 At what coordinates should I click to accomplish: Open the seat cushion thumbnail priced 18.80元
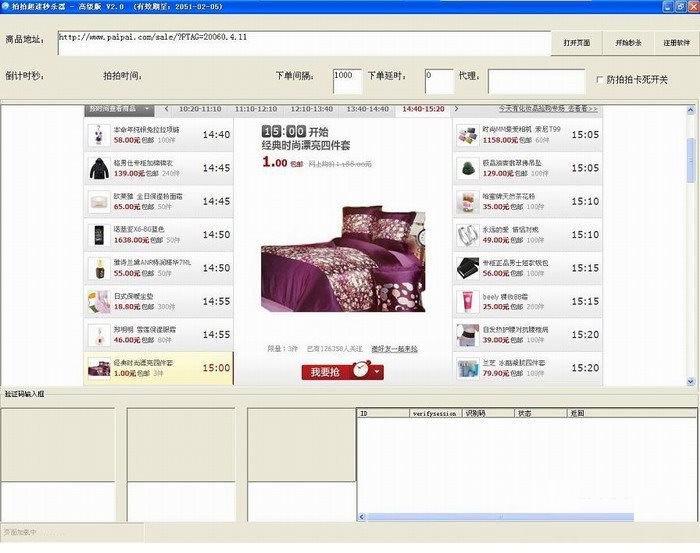99,302
